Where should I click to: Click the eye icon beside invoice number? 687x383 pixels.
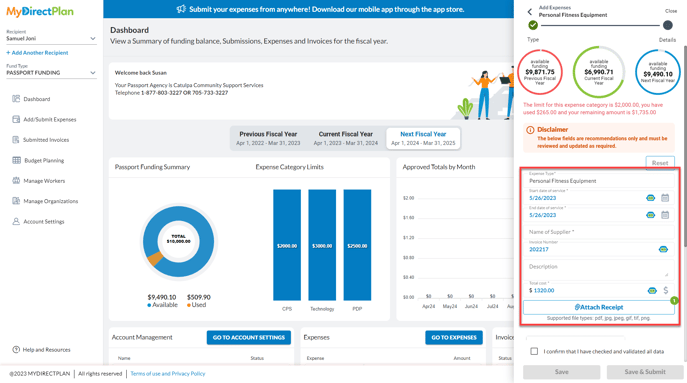click(x=663, y=249)
